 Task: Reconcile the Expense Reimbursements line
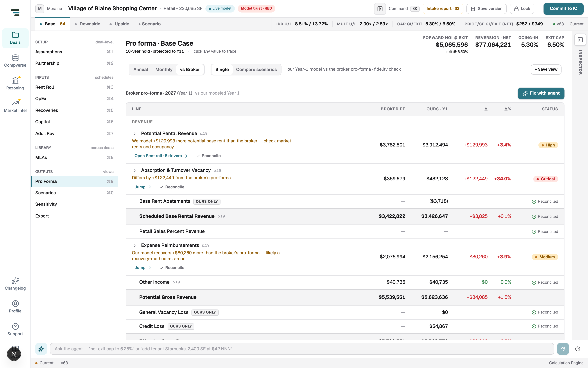click(172, 268)
